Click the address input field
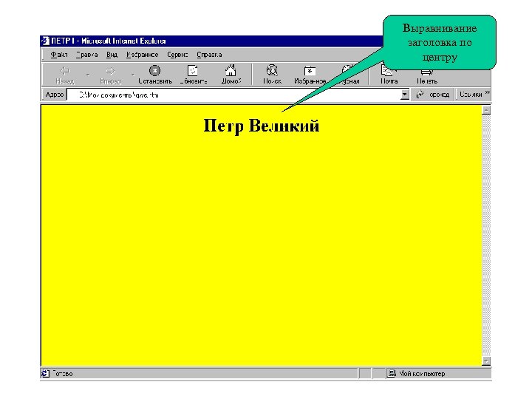 (234, 95)
